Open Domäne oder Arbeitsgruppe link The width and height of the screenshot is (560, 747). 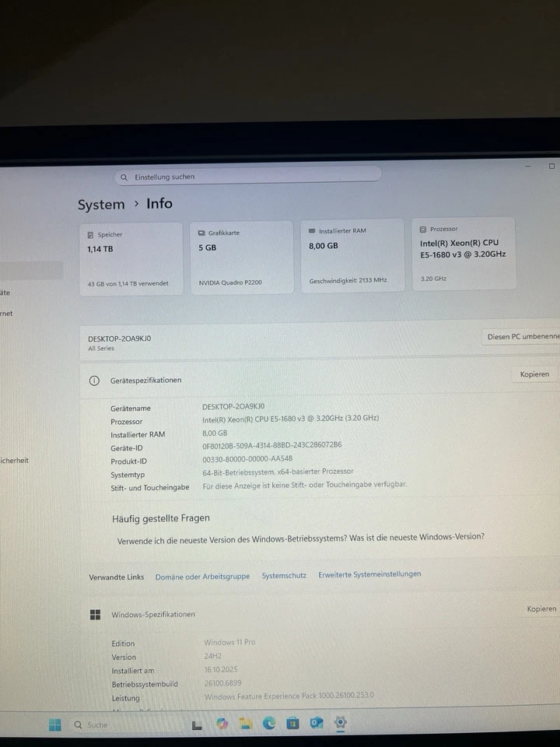tap(202, 577)
